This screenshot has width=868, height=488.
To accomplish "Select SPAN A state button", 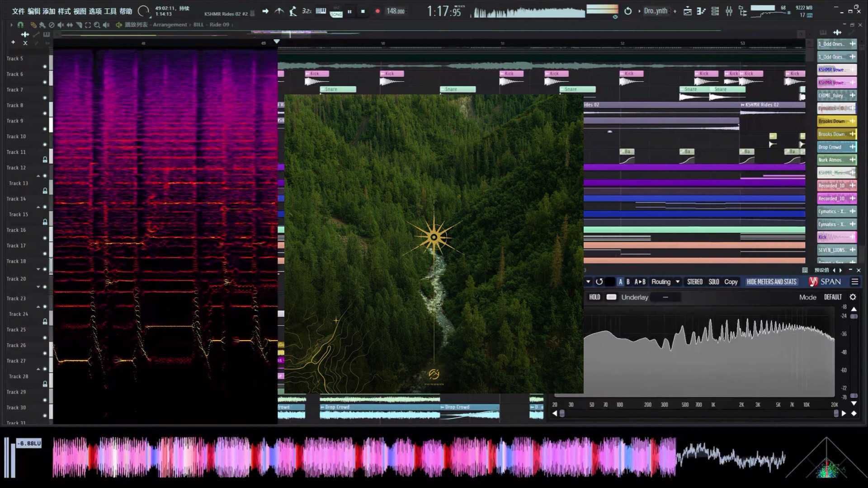I will [x=620, y=282].
